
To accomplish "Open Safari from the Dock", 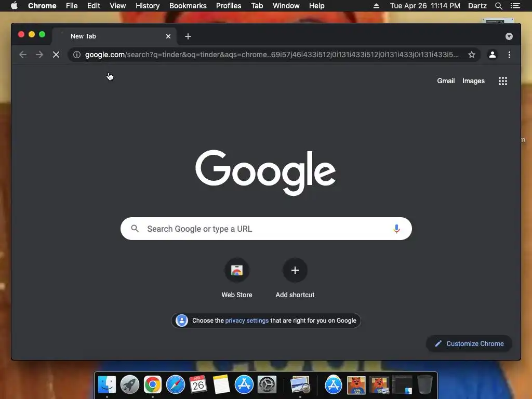I will [x=176, y=384].
